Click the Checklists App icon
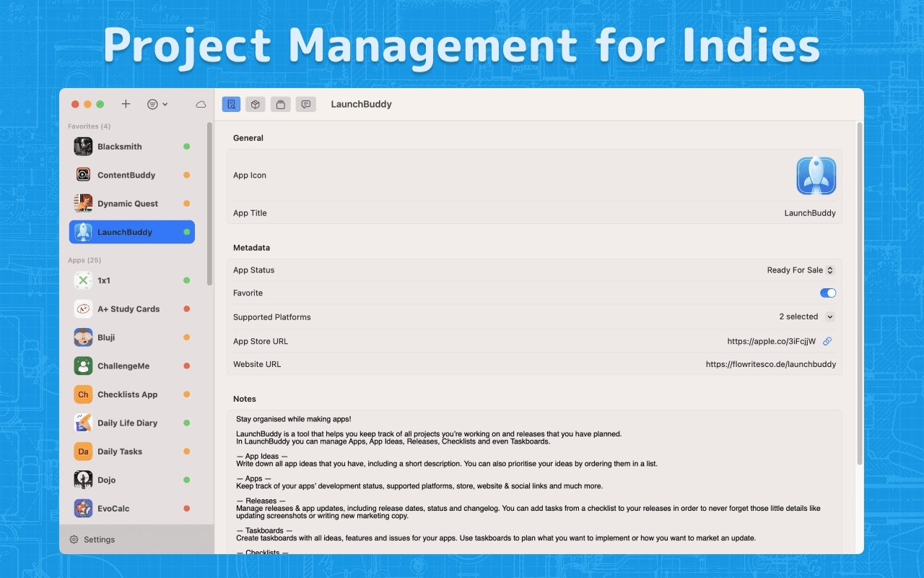 83,394
